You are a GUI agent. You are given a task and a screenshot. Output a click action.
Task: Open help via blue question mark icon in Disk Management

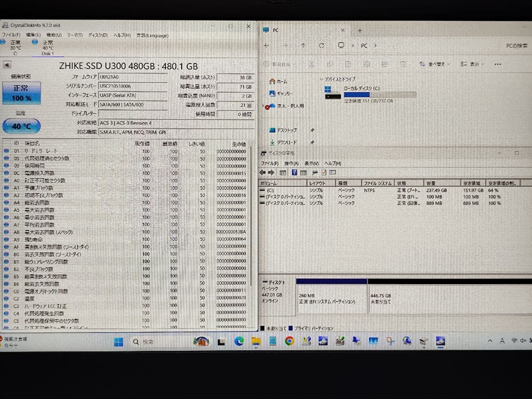(x=294, y=172)
